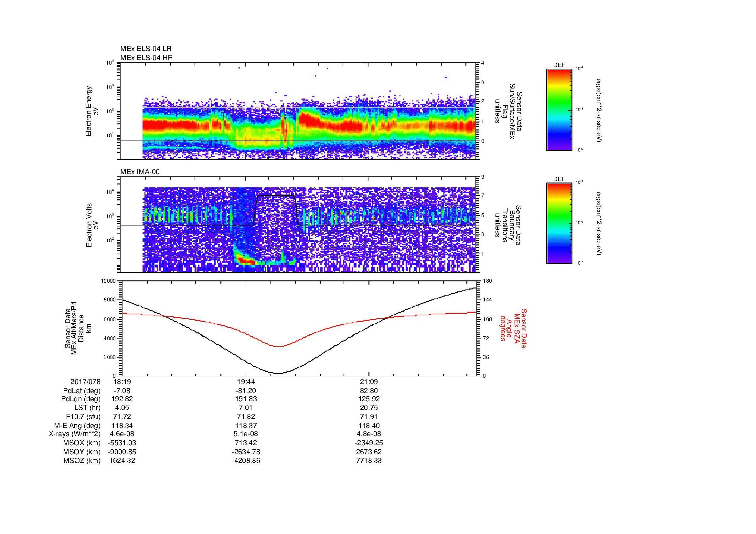Click the altitude axis tick '4000'
Screen dimensions: 756x534
coord(111,338)
